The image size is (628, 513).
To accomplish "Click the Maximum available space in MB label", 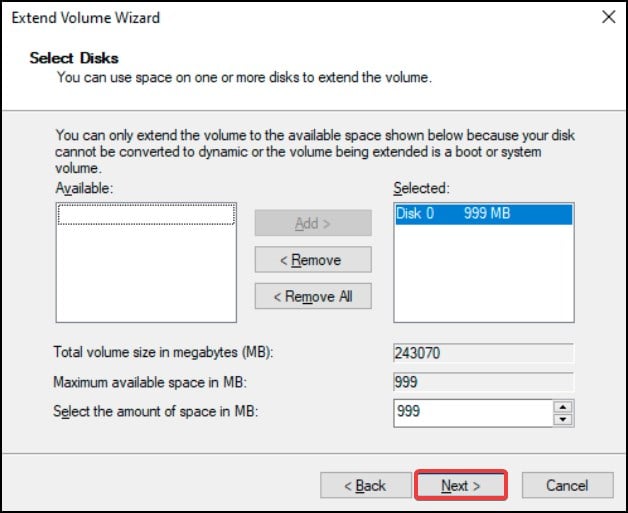I will coord(150,382).
